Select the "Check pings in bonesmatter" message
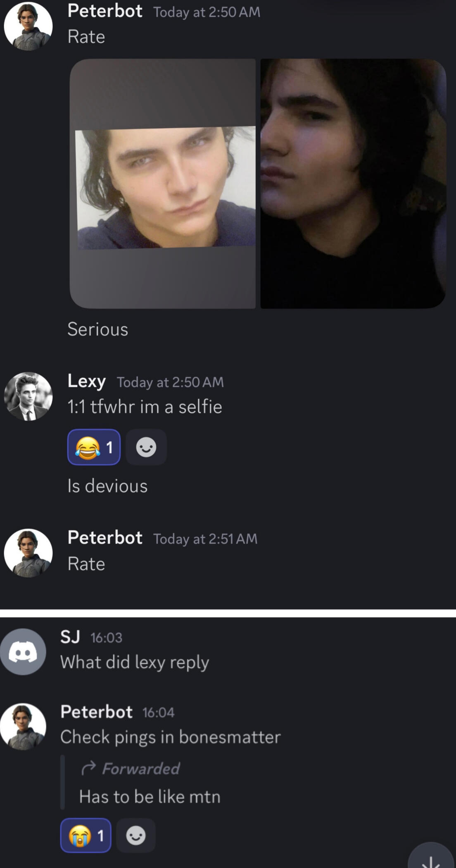The width and height of the screenshot is (456, 868). click(x=170, y=737)
